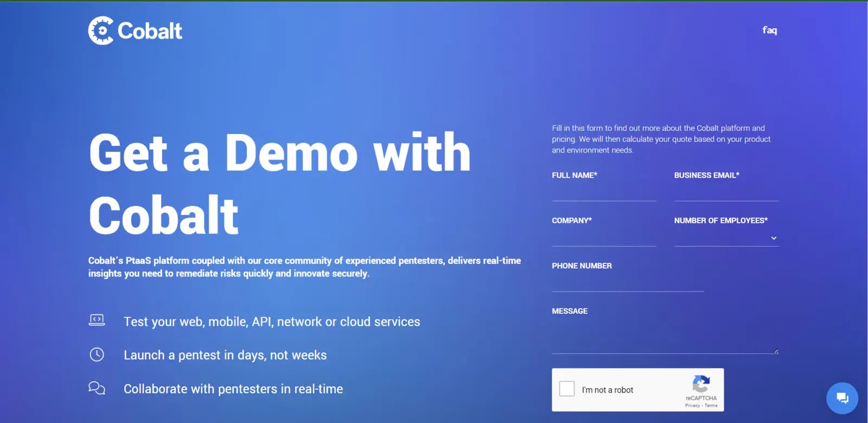Click the text "Test your web, mobile, API, network or cloud services"

coord(272,322)
